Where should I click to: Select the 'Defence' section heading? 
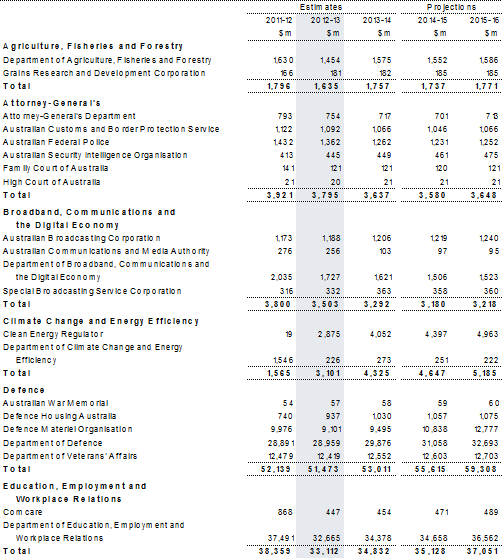click(24, 390)
